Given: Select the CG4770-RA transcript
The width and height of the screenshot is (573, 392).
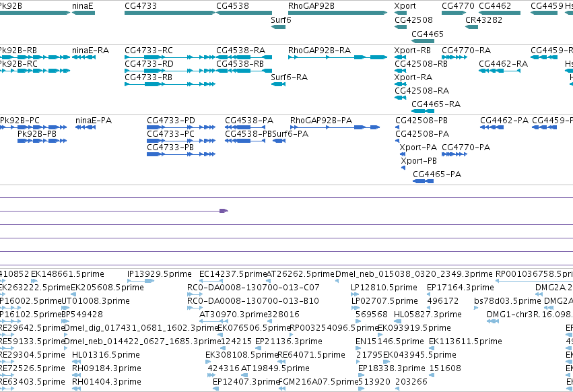Looking at the screenshot, I should tap(454, 57).
